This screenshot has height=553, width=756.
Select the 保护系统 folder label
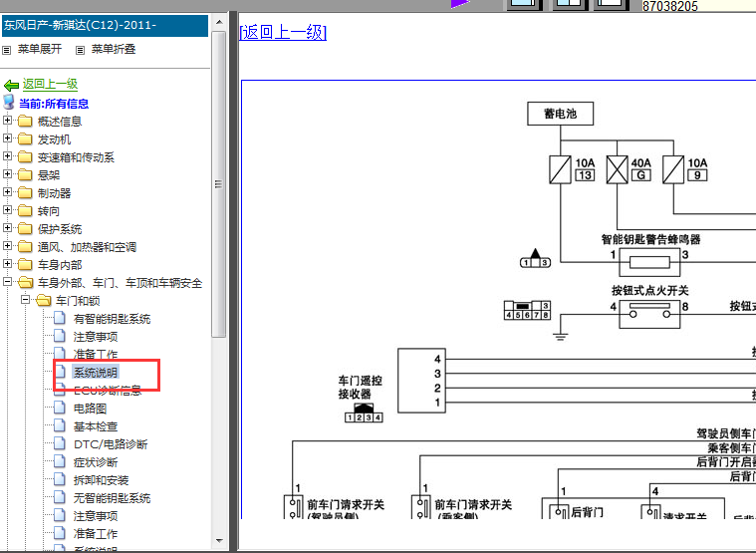[x=60, y=229]
